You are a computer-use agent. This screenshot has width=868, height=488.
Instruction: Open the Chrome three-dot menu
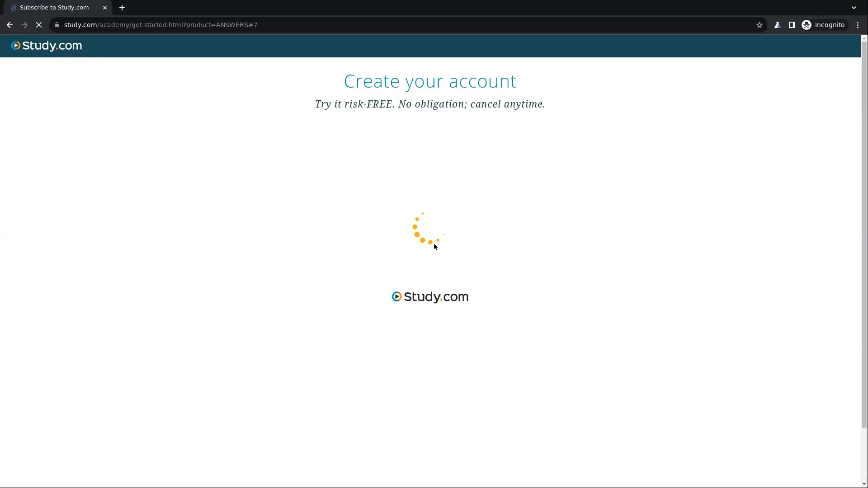point(858,25)
